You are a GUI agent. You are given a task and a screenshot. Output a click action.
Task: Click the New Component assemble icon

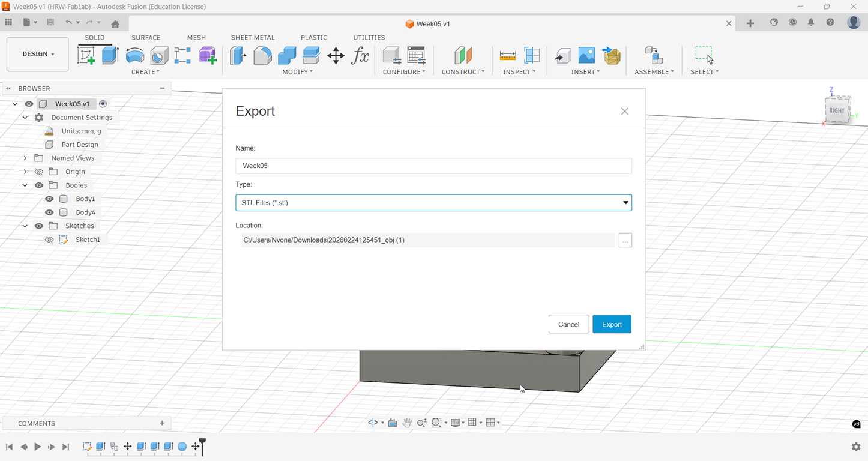pos(654,56)
